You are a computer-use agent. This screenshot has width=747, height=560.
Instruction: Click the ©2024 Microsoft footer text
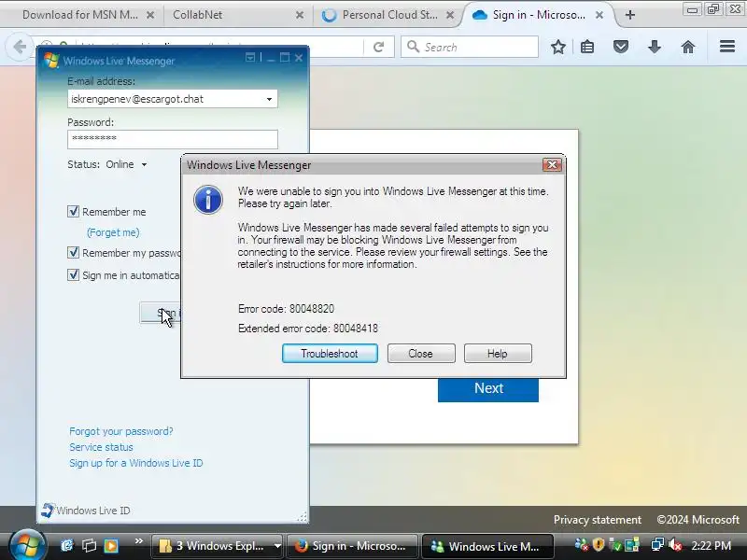(698, 520)
